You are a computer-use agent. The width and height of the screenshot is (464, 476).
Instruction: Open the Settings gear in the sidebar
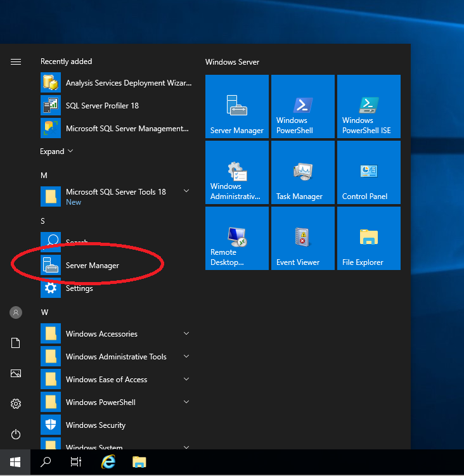coord(16,404)
